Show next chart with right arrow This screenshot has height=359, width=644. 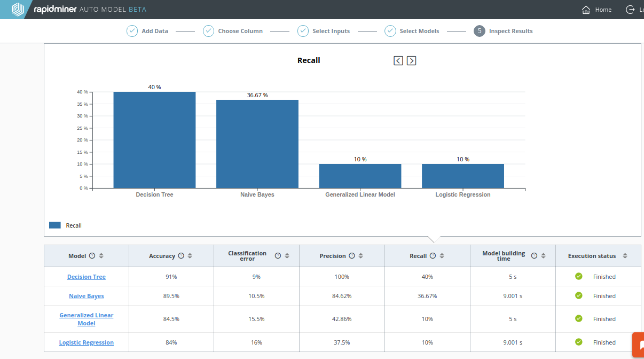tap(411, 61)
